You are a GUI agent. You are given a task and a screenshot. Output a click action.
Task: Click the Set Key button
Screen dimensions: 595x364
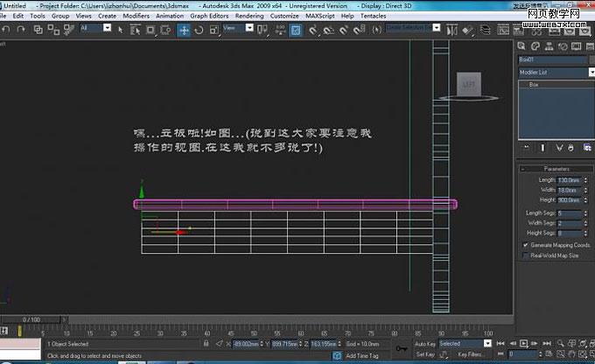(425, 354)
